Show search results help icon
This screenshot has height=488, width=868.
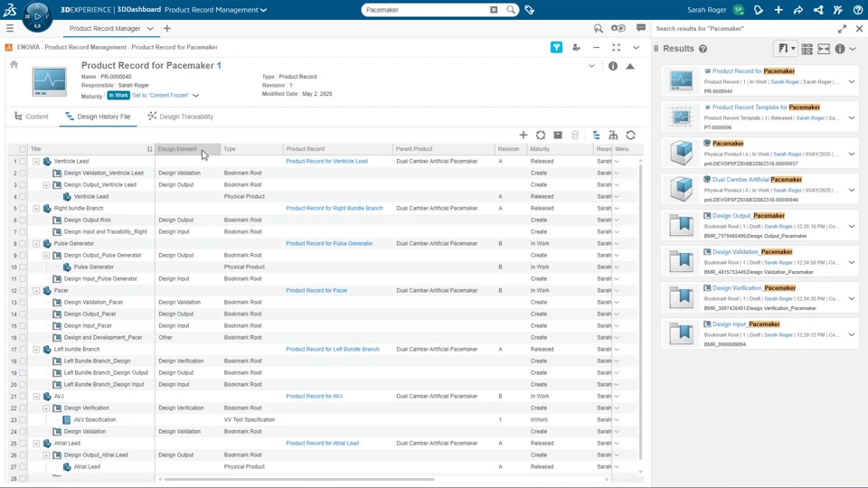pyautogui.click(x=703, y=49)
